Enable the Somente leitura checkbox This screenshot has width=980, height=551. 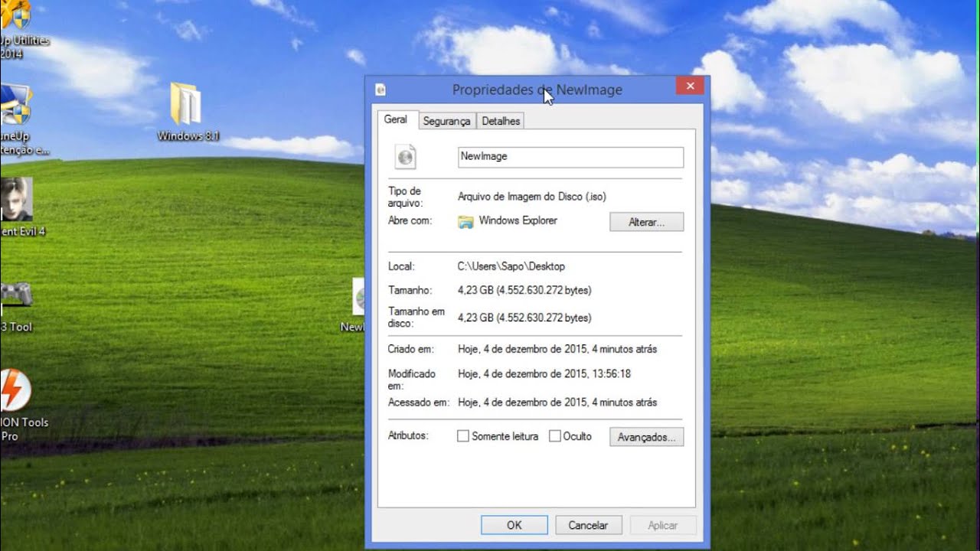(462, 436)
